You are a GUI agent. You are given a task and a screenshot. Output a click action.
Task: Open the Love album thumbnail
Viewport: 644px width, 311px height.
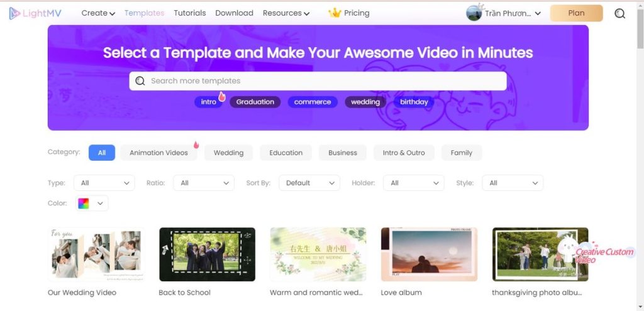[429, 254]
